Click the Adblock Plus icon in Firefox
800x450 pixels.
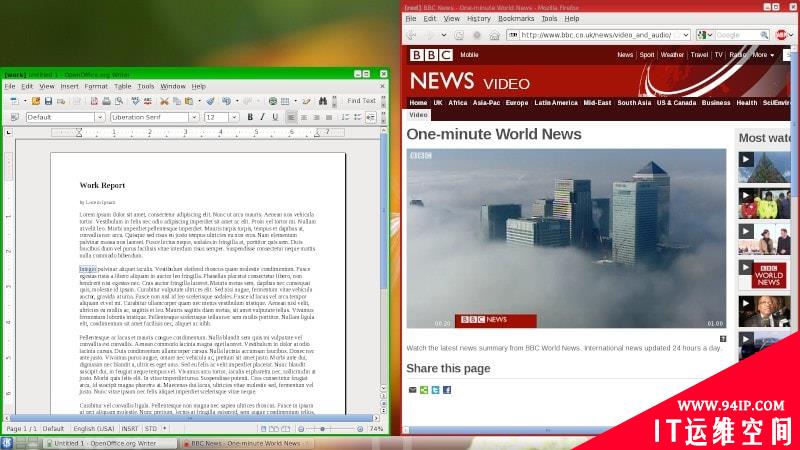781,35
